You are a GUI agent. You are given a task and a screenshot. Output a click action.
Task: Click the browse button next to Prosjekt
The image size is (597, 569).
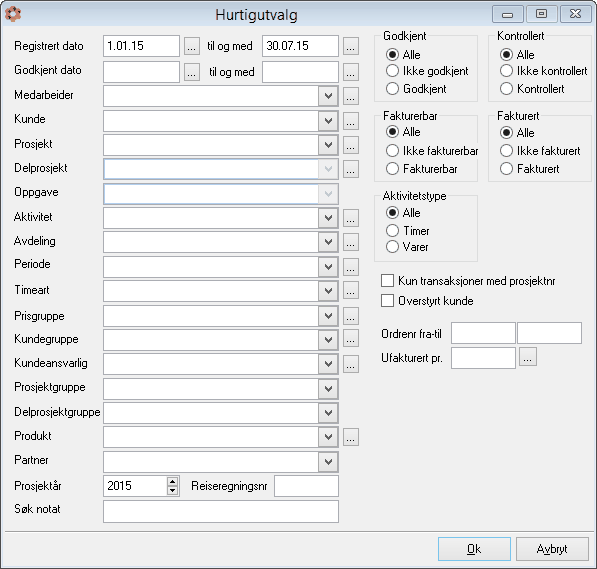coord(351,145)
